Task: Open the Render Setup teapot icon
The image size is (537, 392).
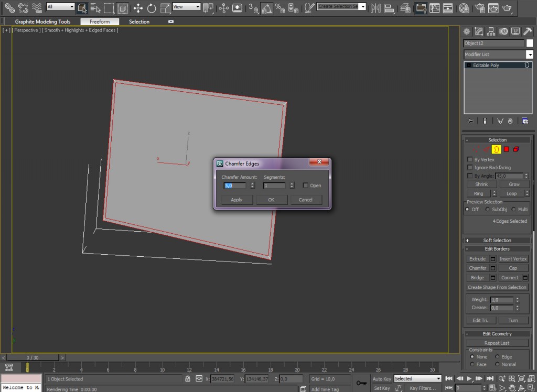Action: [480, 7]
